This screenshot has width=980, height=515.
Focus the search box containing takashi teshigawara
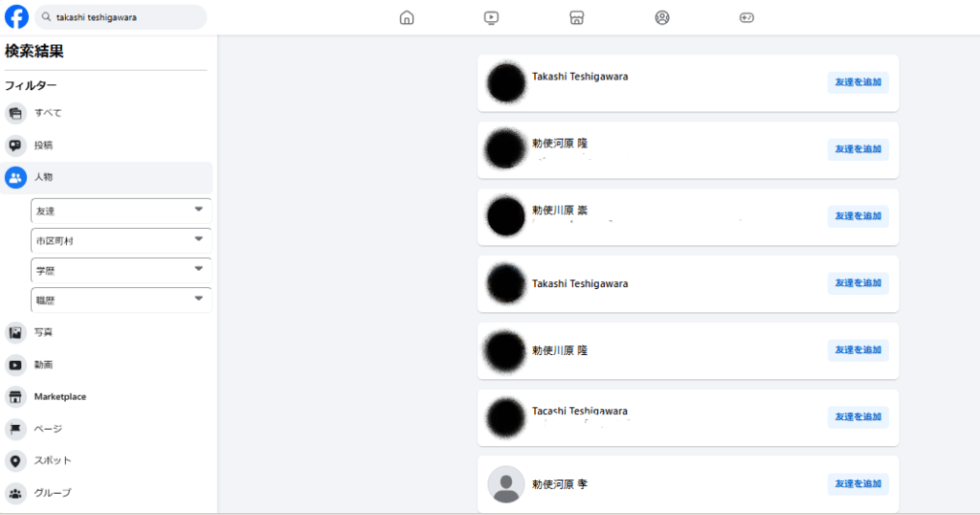click(x=121, y=17)
